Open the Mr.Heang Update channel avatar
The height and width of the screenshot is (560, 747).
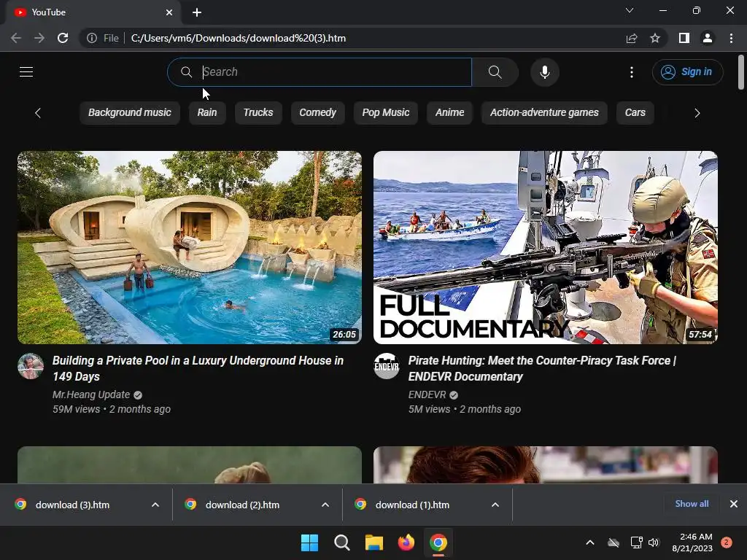31,366
